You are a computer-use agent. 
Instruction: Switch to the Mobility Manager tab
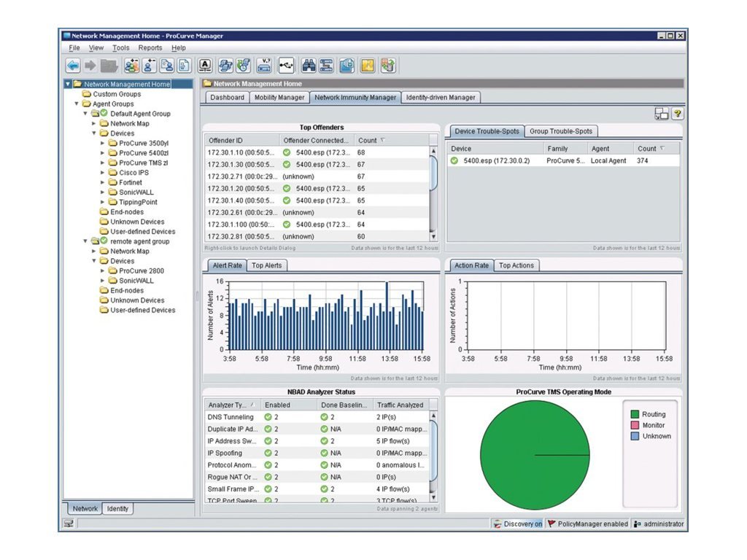(x=279, y=97)
